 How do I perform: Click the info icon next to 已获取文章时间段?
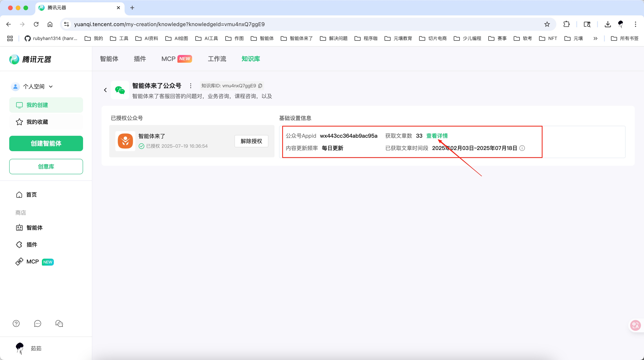click(522, 148)
